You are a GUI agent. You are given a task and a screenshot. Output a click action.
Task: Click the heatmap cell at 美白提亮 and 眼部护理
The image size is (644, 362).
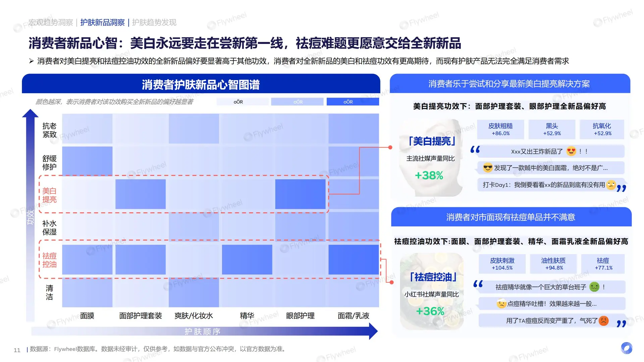tap(300, 193)
